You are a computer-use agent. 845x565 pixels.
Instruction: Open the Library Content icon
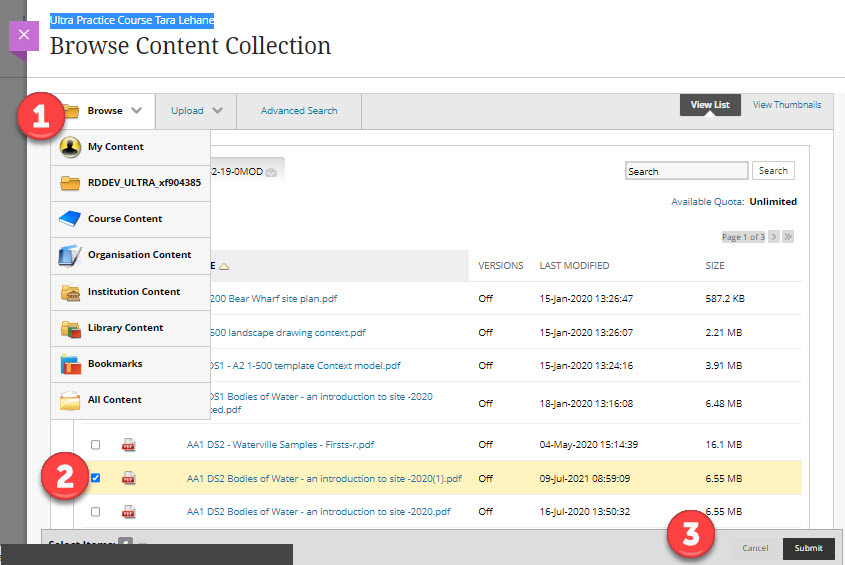pyautogui.click(x=70, y=328)
